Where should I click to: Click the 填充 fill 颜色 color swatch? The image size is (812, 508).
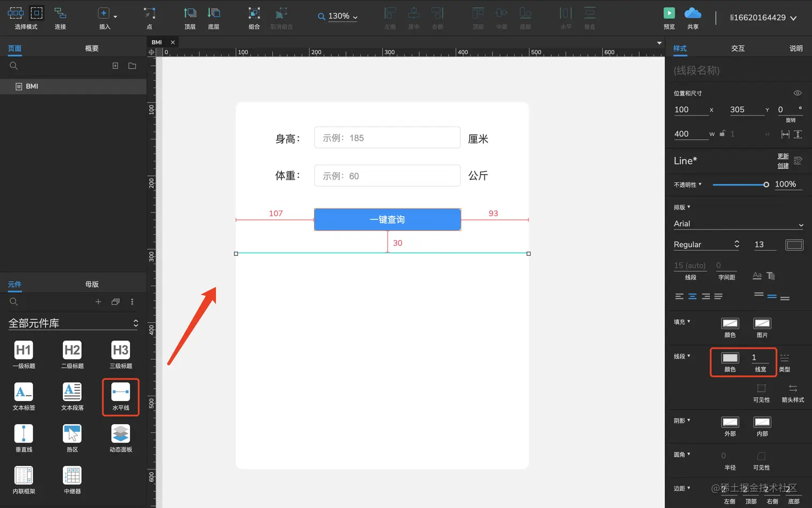click(x=730, y=323)
